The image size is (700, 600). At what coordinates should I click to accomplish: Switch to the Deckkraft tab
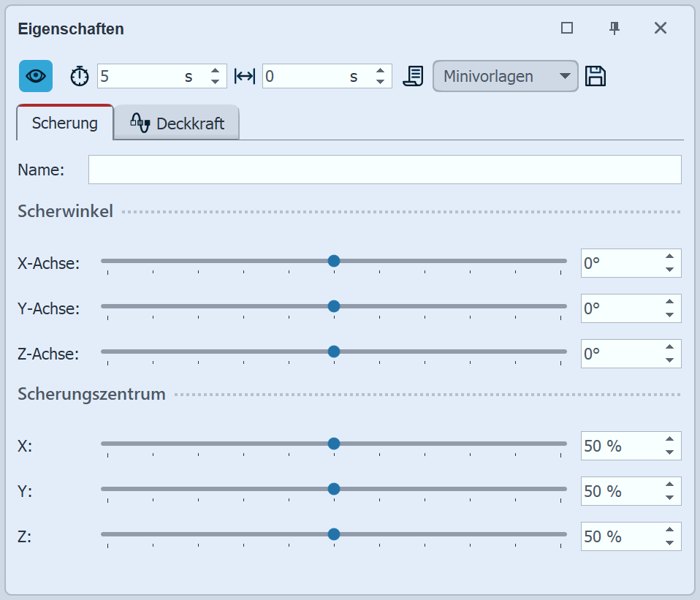point(186,123)
